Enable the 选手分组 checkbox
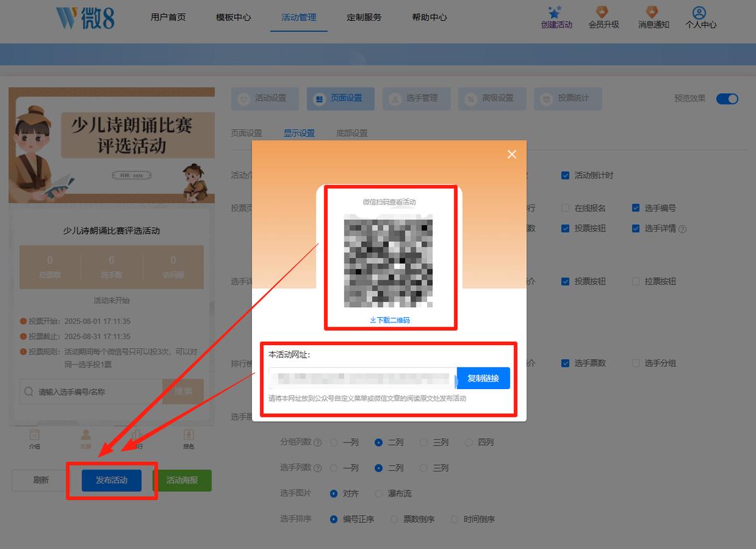 tap(636, 363)
